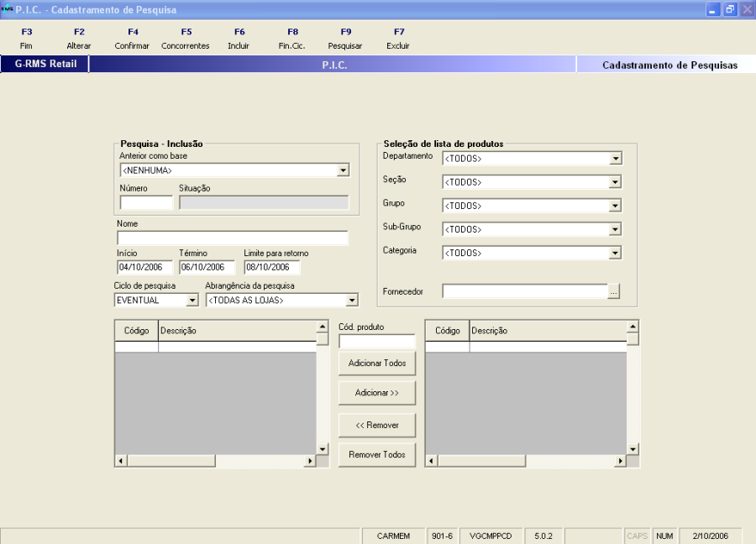Expand the Departamento dropdown
Image resolution: width=756 pixels, height=544 pixels.
tap(616, 159)
